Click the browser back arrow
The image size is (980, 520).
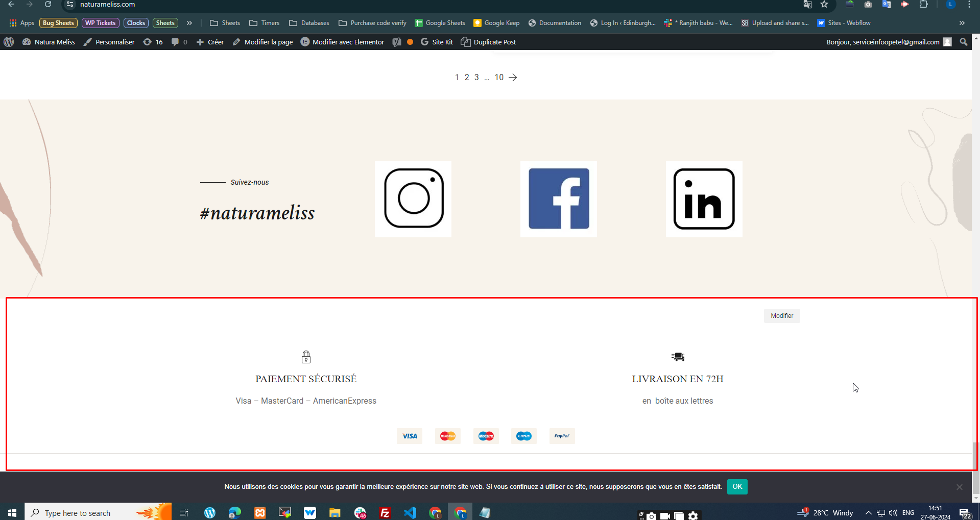click(x=11, y=4)
